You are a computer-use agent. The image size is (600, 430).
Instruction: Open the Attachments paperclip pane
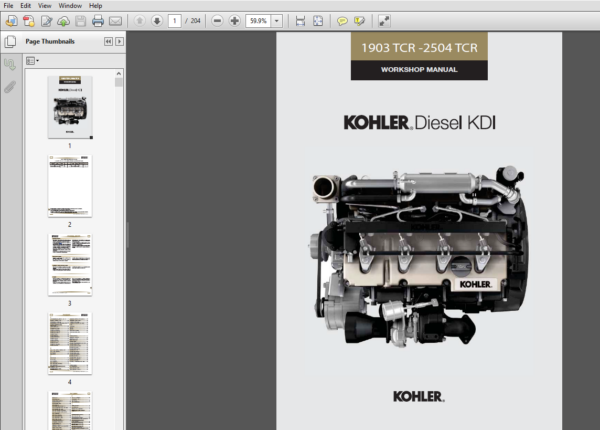click(10, 87)
